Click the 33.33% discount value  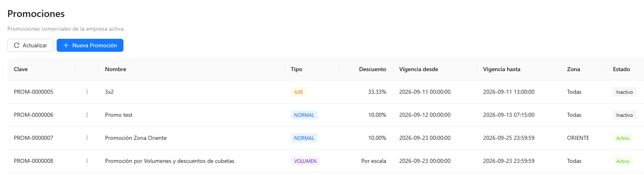[x=377, y=92]
